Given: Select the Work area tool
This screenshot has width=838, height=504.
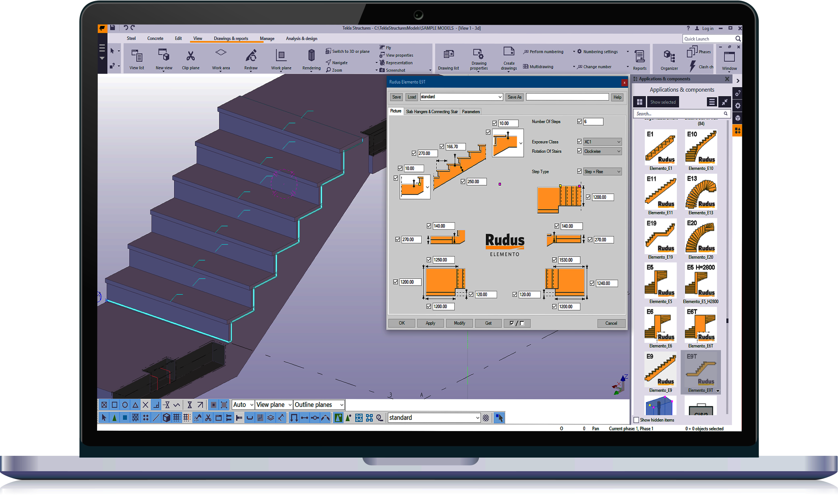Looking at the screenshot, I should 221,59.
